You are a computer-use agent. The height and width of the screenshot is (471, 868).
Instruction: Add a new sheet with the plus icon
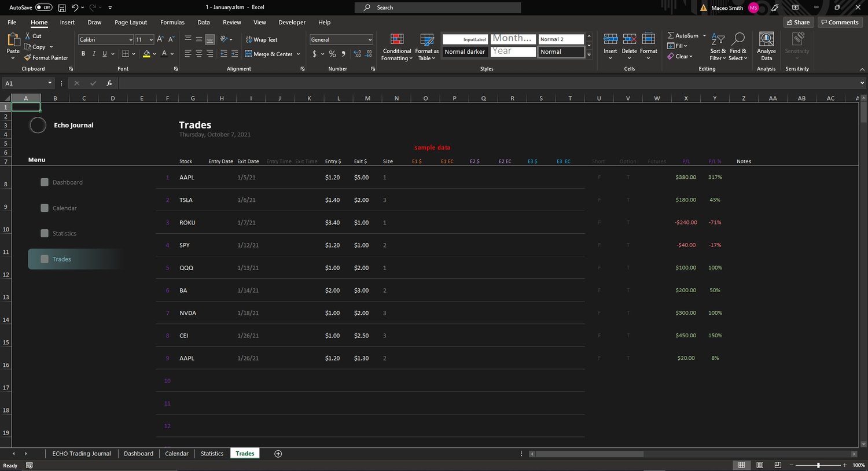[278, 454]
